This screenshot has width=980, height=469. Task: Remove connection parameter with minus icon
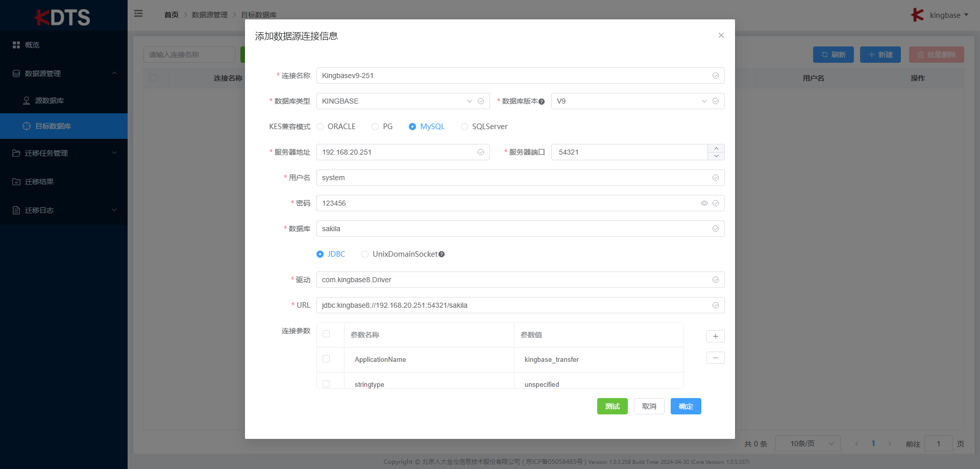click(x=715, y=358)
